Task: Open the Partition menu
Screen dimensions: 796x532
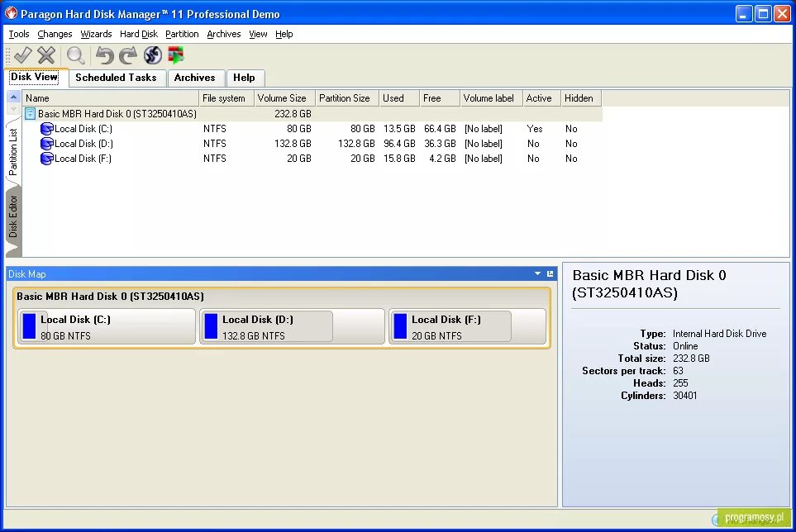Action: pyautogui.click(x=182, y=34)
